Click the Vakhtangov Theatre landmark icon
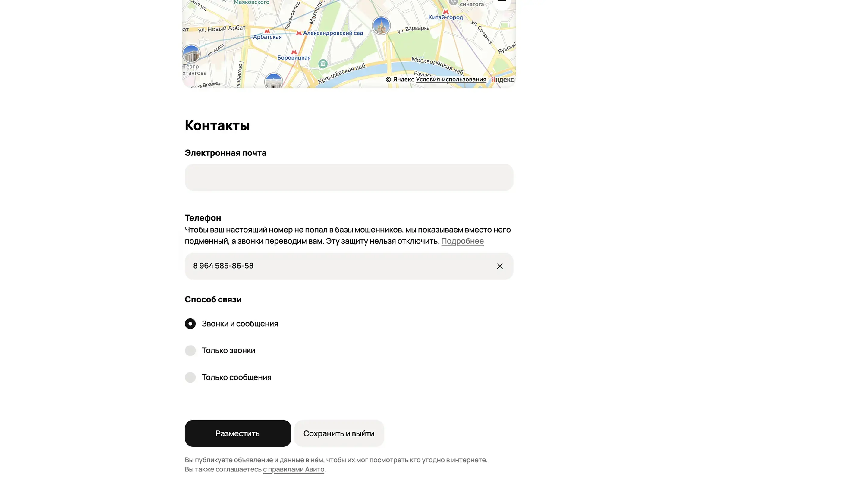 point(191,54)
